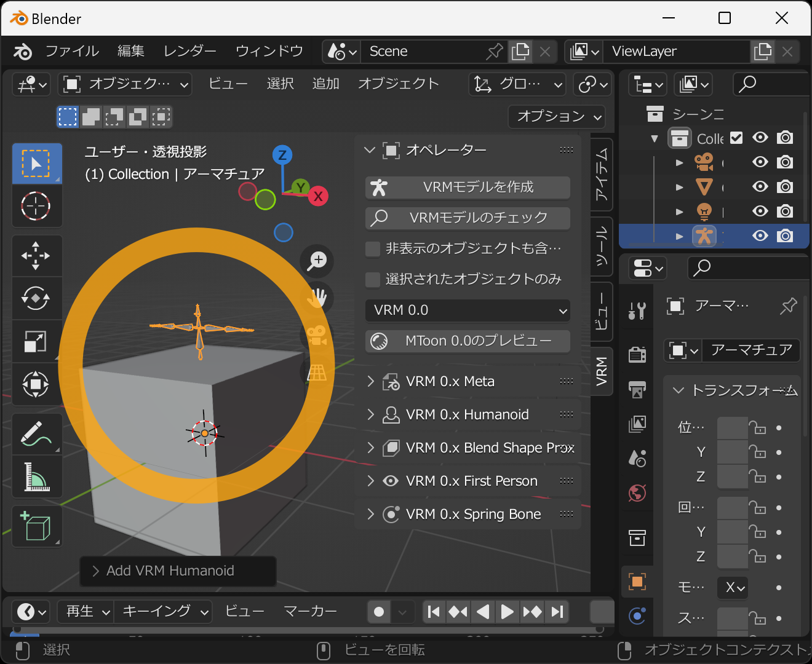
Task: Click the location X value field
Action: click(x=732, y=428)
